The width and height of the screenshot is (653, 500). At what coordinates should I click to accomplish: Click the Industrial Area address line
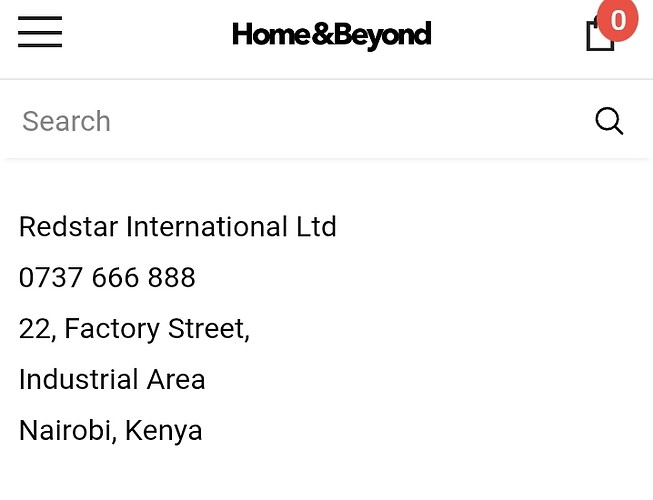point(112,380)
